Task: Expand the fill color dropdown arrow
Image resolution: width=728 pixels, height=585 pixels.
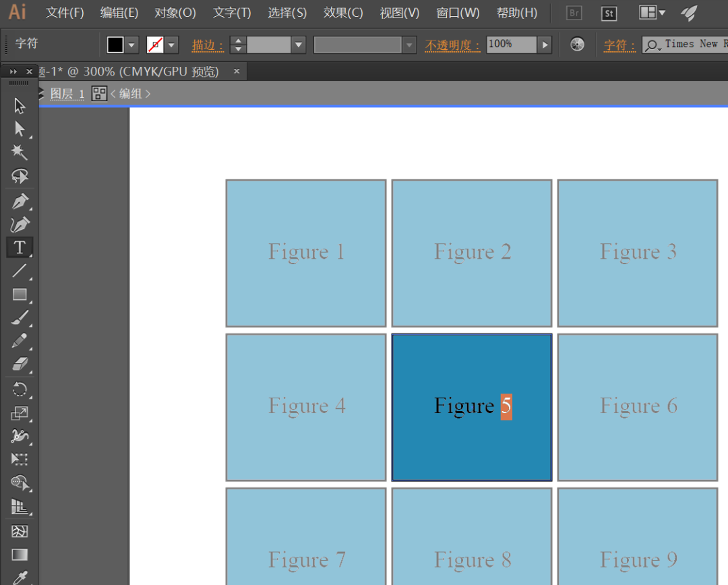Action: 132,45
